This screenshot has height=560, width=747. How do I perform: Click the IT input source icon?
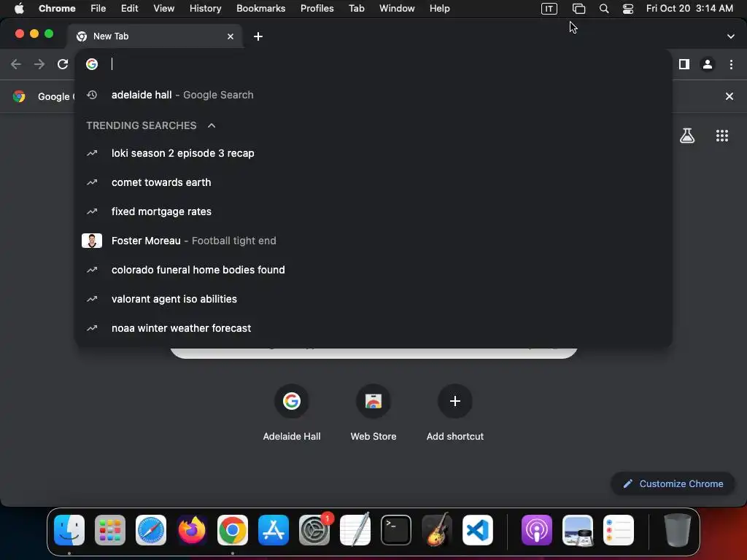[549, 9]
